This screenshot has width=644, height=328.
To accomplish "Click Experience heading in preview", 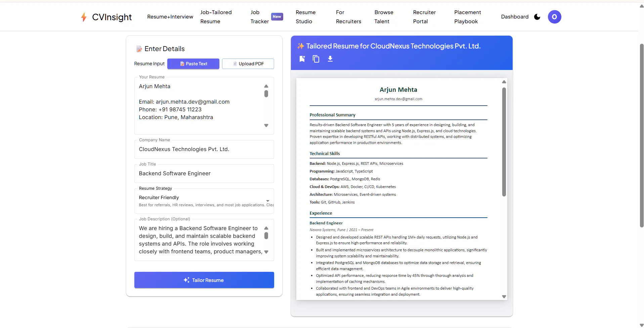I will coord(320,213).
